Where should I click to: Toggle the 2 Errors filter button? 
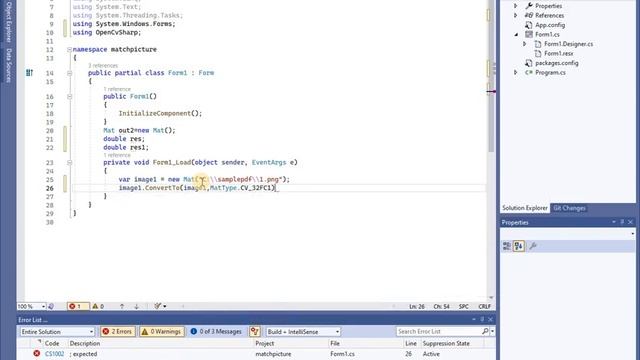[118, 331]
